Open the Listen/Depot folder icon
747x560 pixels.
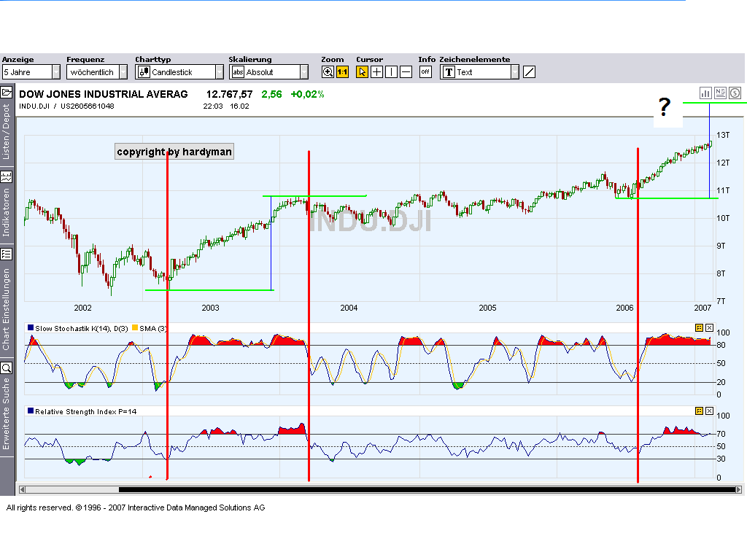click(7, 92)
